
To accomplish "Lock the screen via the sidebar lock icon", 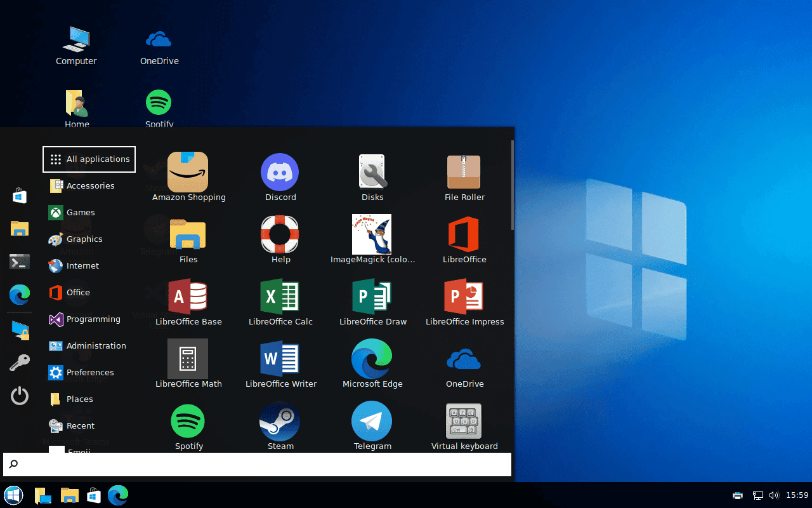I will (20, 330).
